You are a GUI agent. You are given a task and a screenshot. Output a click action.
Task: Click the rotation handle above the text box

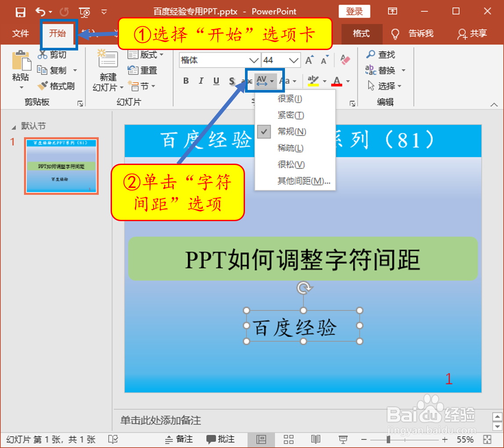304,288
